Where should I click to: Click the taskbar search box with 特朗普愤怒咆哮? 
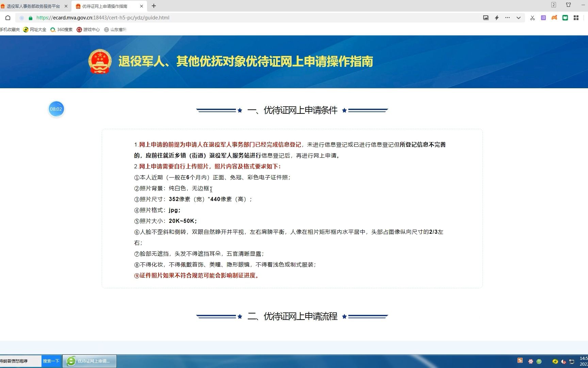[x=20, y=361]
